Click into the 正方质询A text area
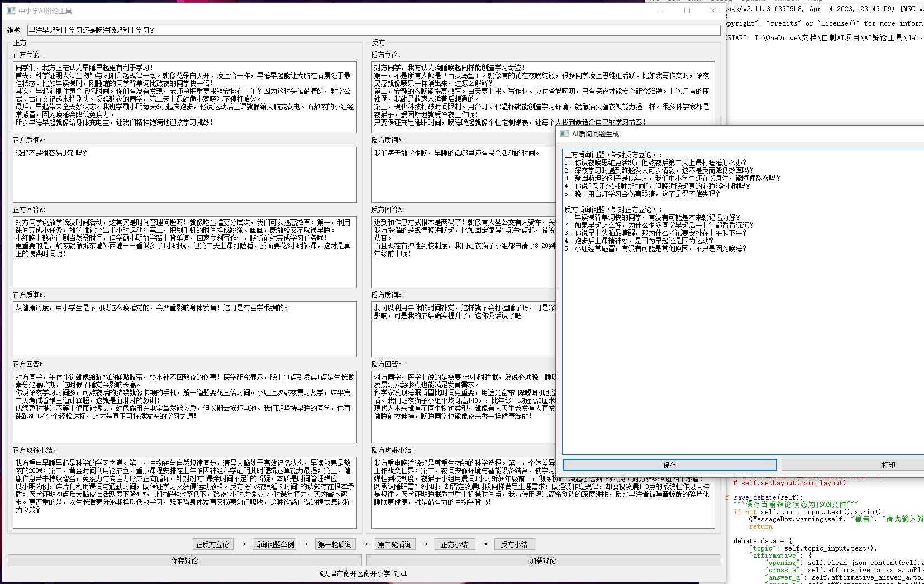The image size is (924, 584). 184,175
